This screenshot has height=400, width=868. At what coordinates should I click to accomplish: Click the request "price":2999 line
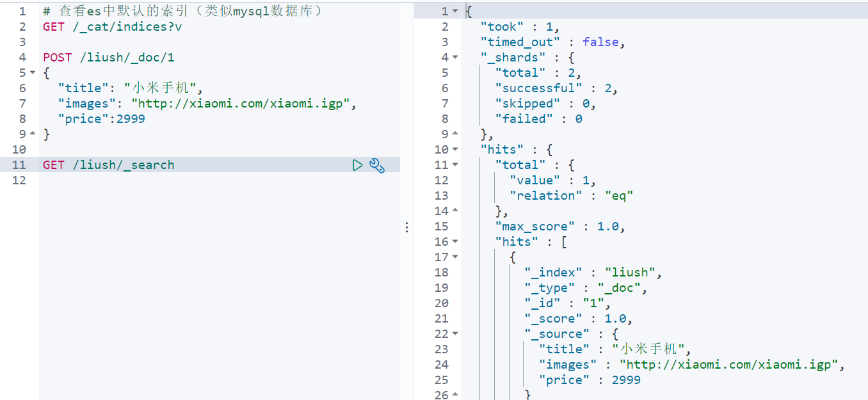click(x=101, y=119)
